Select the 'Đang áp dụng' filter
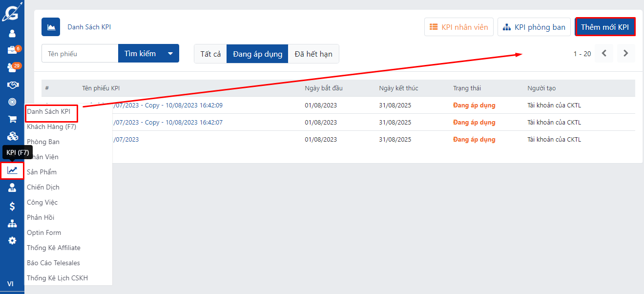 [257, 54]
